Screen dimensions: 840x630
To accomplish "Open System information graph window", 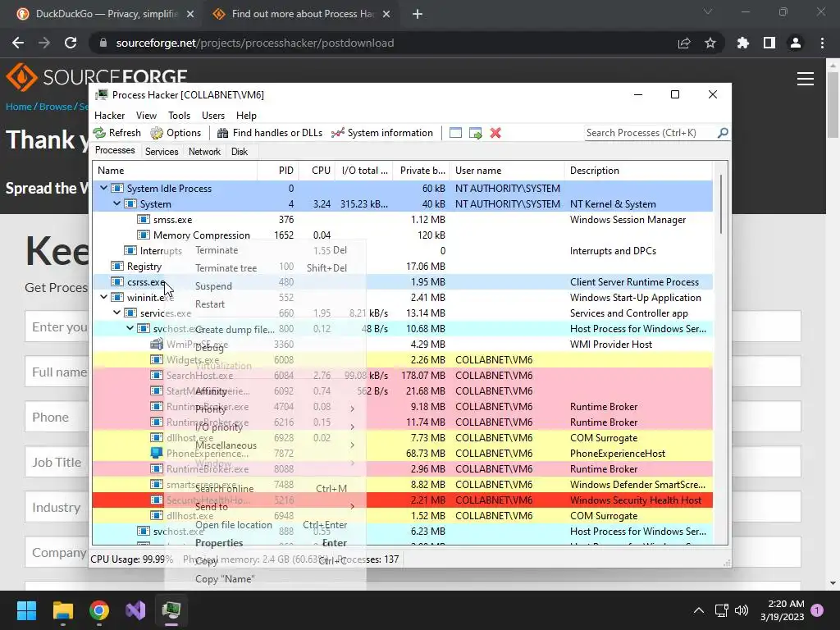I will point(382,133).
